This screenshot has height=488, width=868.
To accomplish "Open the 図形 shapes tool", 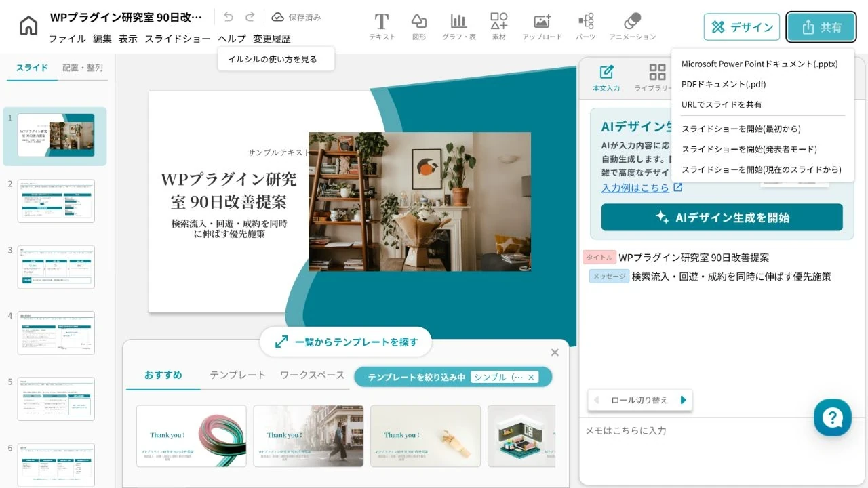I will coord(419,26).
